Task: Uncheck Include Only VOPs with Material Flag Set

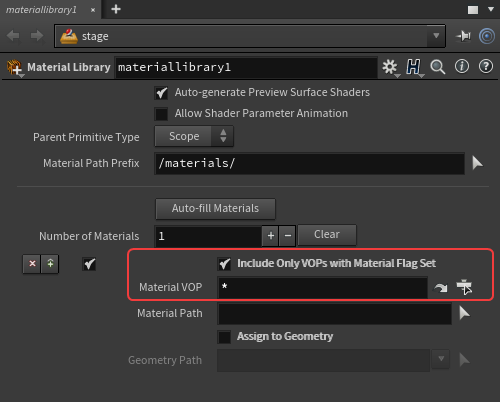Action: [224, 264]
